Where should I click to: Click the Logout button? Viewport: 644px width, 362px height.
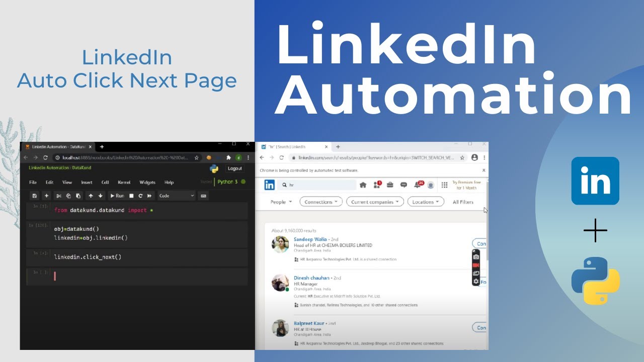(x=234, y=168)
